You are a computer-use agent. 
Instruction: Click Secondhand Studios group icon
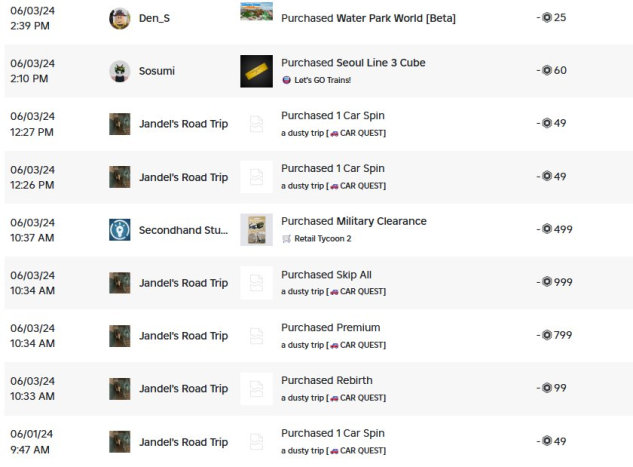pyautogui.click(x=120, y=230)
